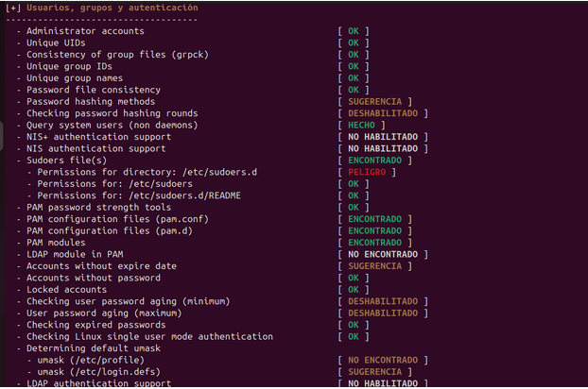Image resolution: width=588 pixels, height=389 pixels.
Task: Click ENCONTRADO status beside Sudoers file(s)
Action: tap(379, 161)
